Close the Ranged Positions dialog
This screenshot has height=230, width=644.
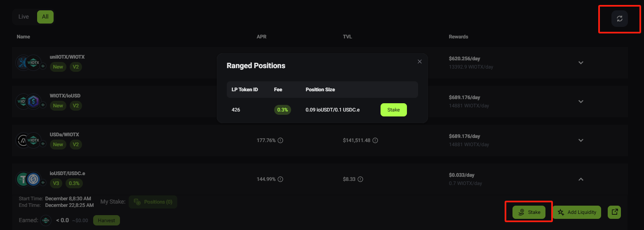click(420, 62)
